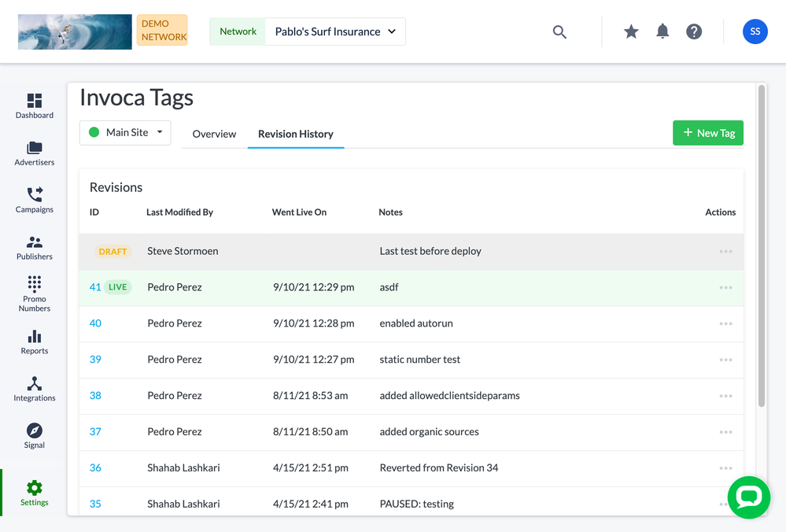Image resolution: width=786 pixels, height=532 pixels.
Task: Open actions menu for revision 41
Action: (x=726, y=287)
